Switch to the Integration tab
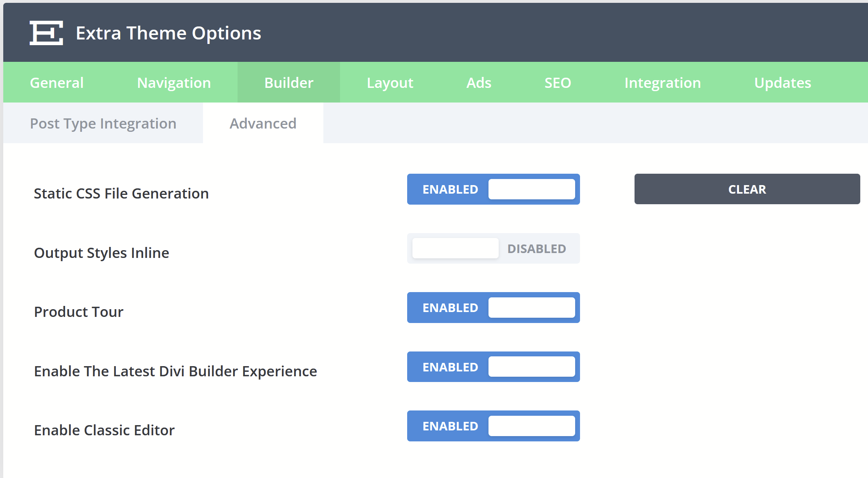 click(x=663, y=83)
